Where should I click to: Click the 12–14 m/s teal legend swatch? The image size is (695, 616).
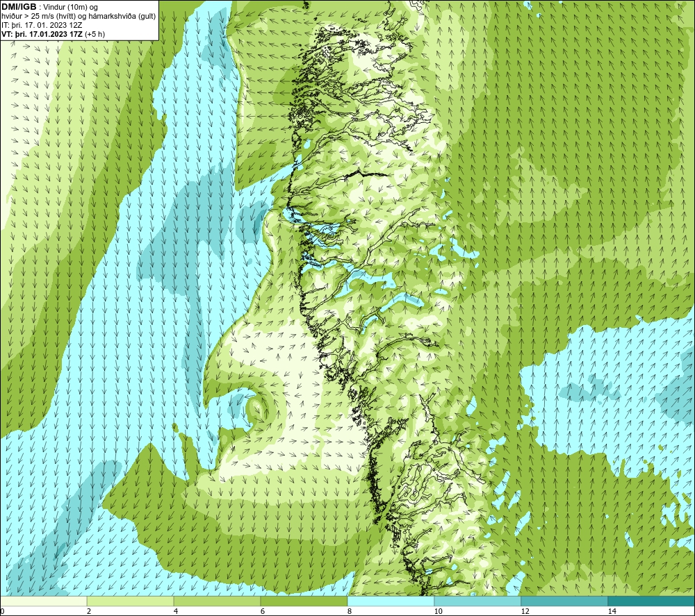coord(564,601)
